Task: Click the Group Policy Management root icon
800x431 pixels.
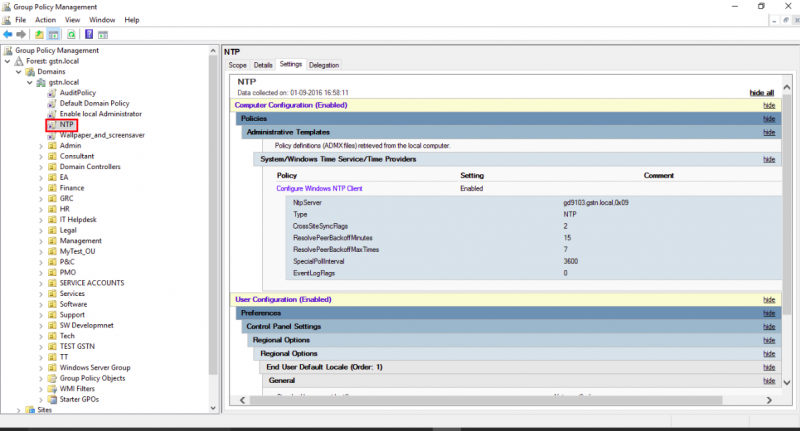Action: (x=8, y=50)
